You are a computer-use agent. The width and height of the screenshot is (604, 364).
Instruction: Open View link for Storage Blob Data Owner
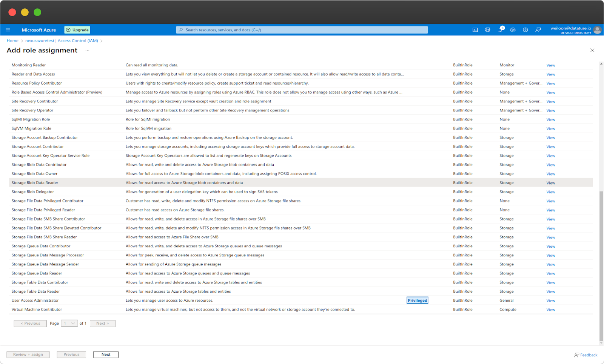tap(551, 174)
